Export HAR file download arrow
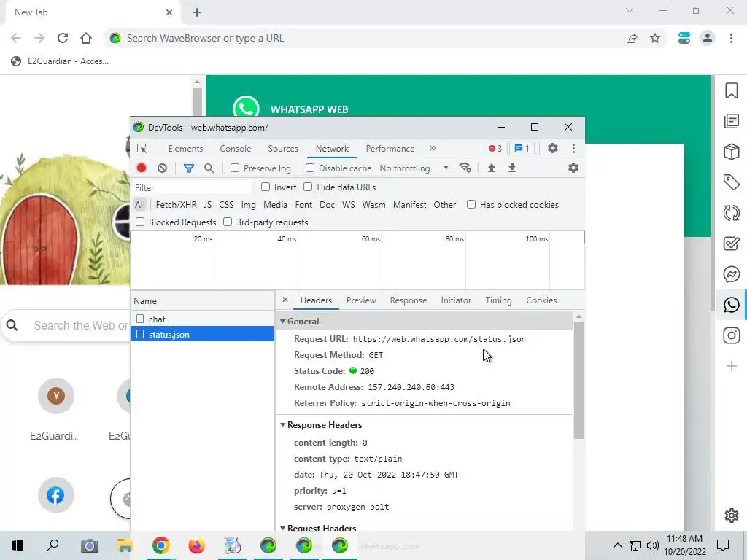 point(512,168)
